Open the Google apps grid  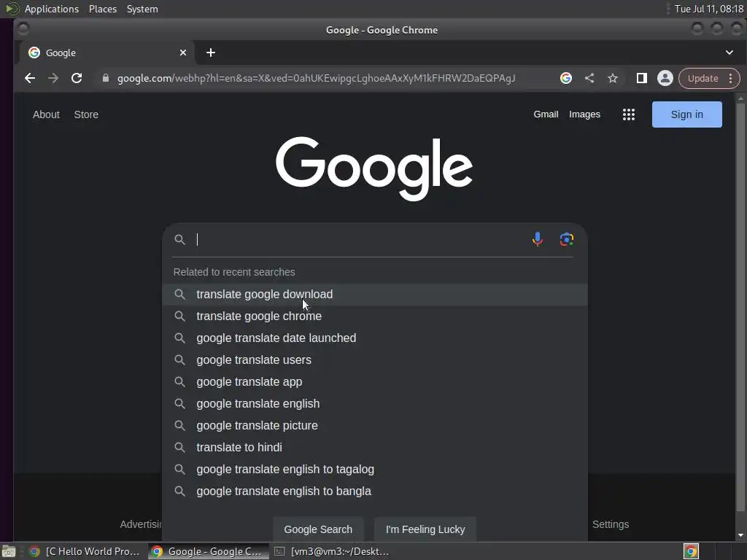(x=628, y=114)
